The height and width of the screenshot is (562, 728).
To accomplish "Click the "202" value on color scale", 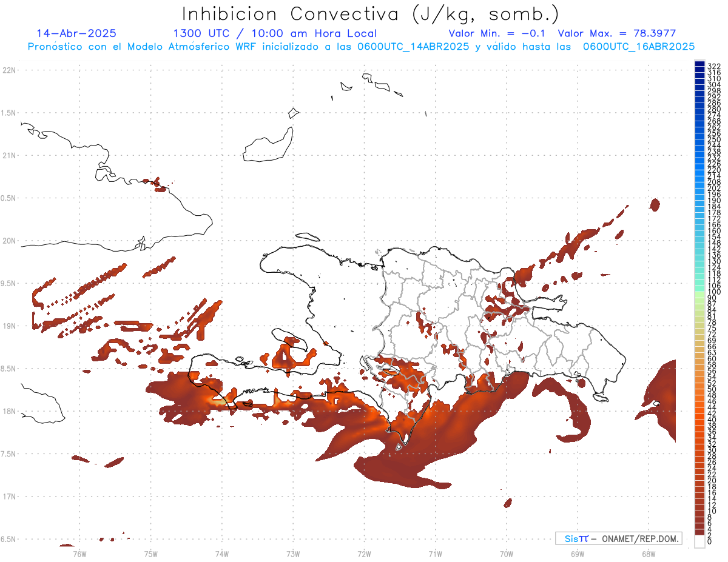I will tap(714, 188).
